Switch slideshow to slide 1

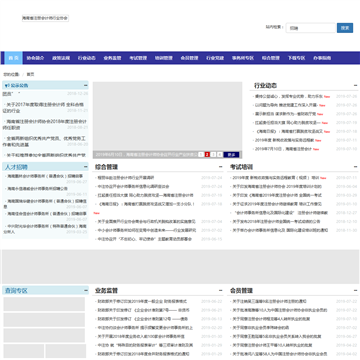point(201,155)
